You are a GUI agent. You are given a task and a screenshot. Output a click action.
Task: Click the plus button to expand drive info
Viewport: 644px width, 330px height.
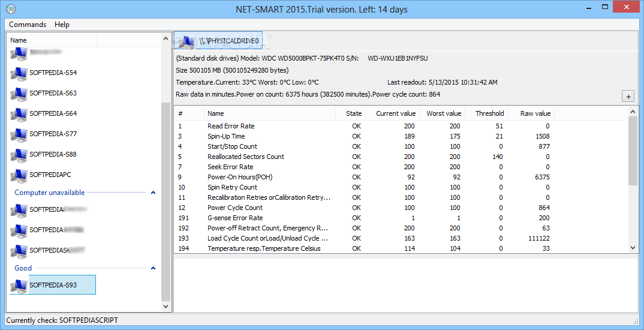628,97
